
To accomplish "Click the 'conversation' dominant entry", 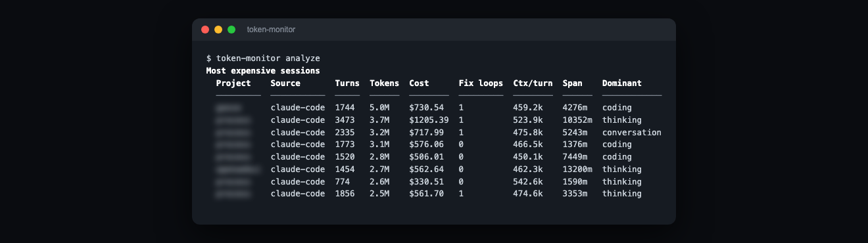I will (x=632, y=132).
